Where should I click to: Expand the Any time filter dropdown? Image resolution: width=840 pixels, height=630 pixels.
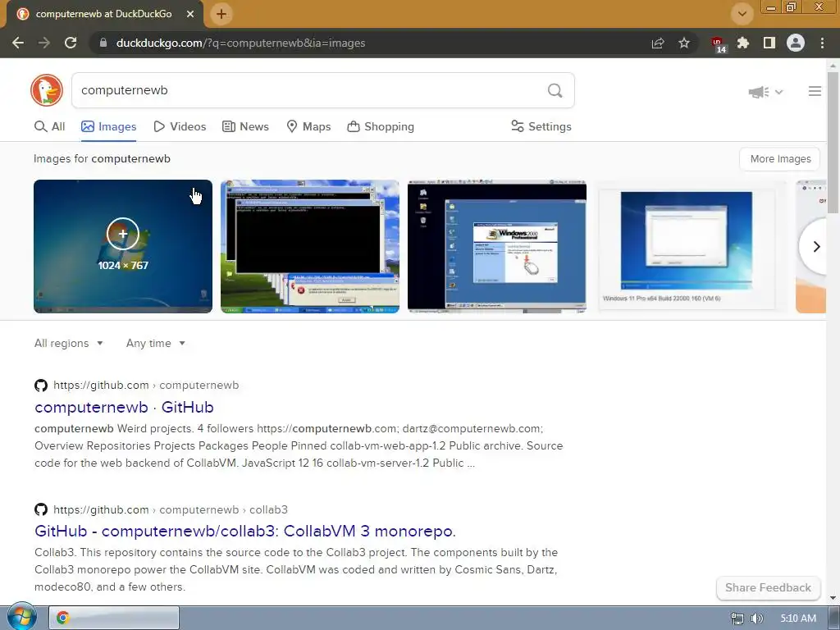point(155,344)
